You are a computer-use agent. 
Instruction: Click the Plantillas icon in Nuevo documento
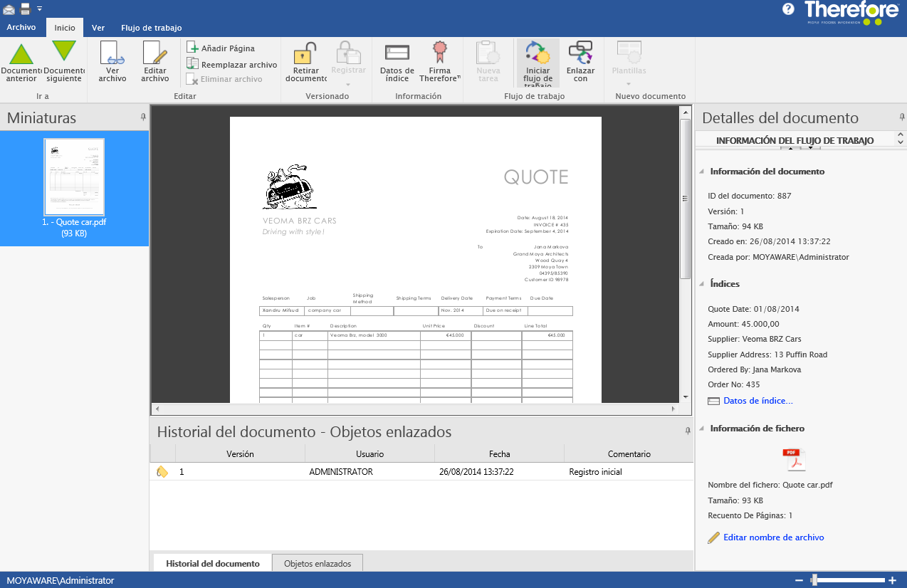pos(629,53)
